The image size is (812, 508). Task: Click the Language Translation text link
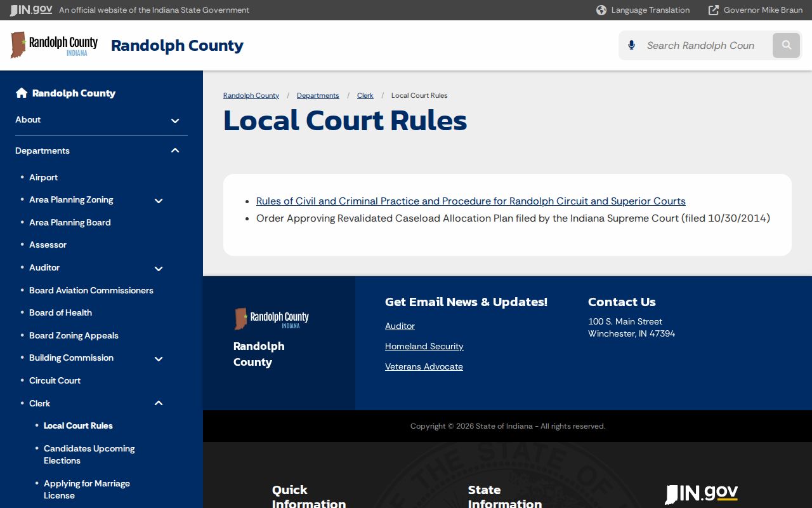click(650, 10)
